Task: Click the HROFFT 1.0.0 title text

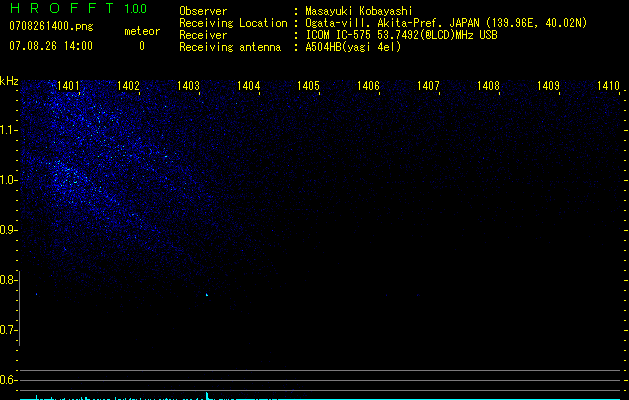Action: pyautogui.click(x=78, y=8)
